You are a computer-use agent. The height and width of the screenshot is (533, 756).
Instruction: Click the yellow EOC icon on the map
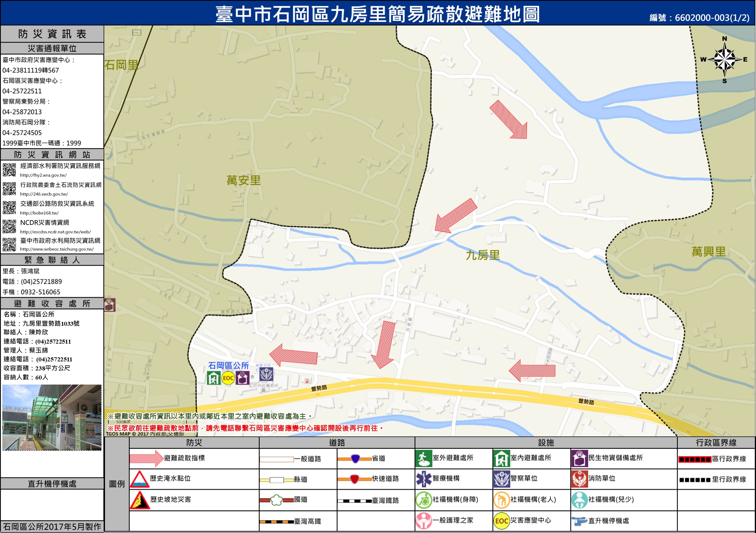pyautogui.click(x=228, y=378)
